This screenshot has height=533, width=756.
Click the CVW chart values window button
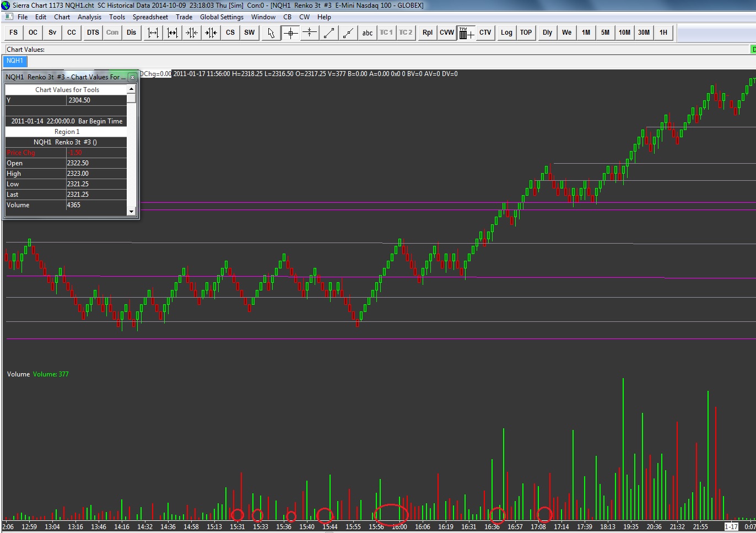coord(447,33)
